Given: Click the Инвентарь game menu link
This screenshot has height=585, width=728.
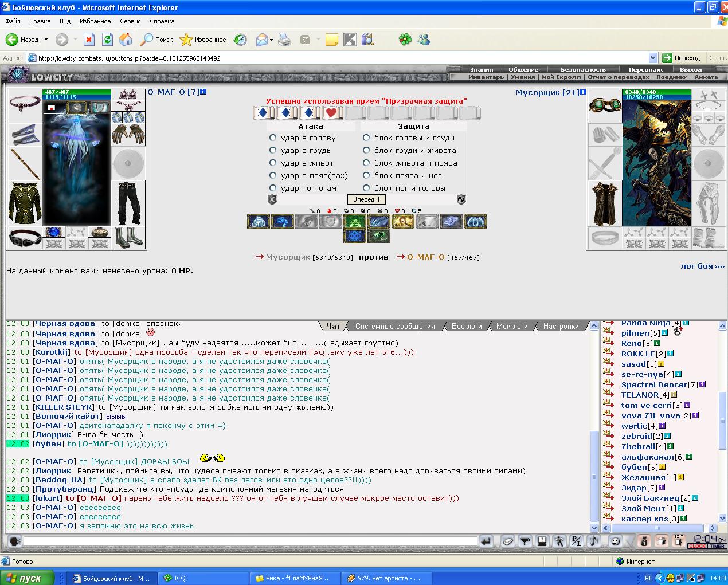Looking at the screenshot, I should (x=486, y=77).
